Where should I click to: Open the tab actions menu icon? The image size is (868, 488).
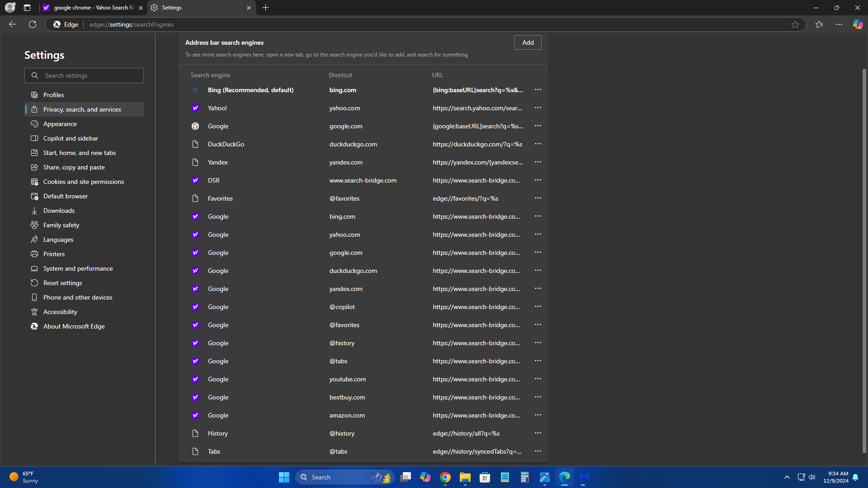[27, 8]
